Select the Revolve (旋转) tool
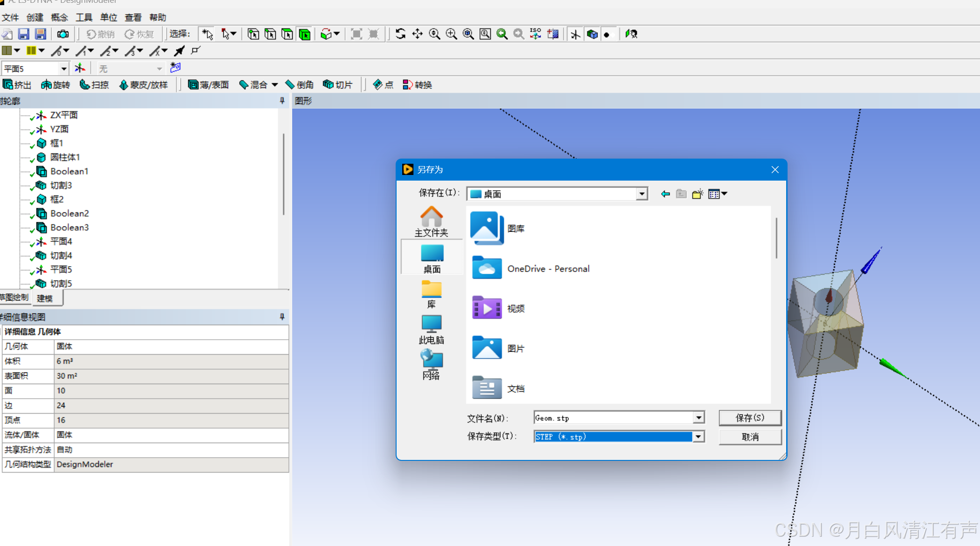This screenshot has width=980, height=546. pyautogui.click(x=55, y=85)
